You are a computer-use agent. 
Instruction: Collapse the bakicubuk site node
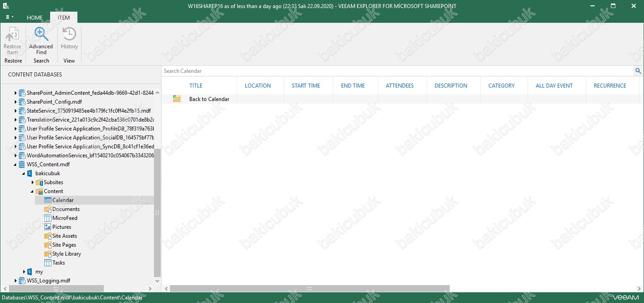(24, 173)
